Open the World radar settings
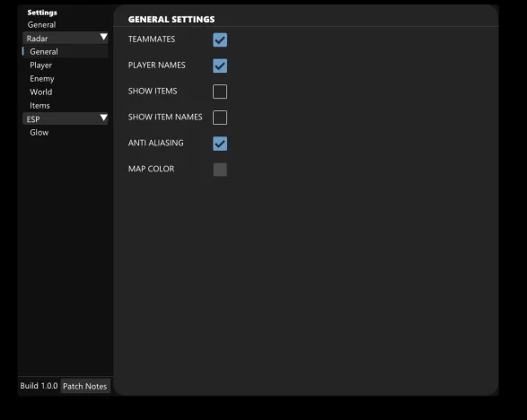This screenshot has width=527, height=420. click(41, 92)
